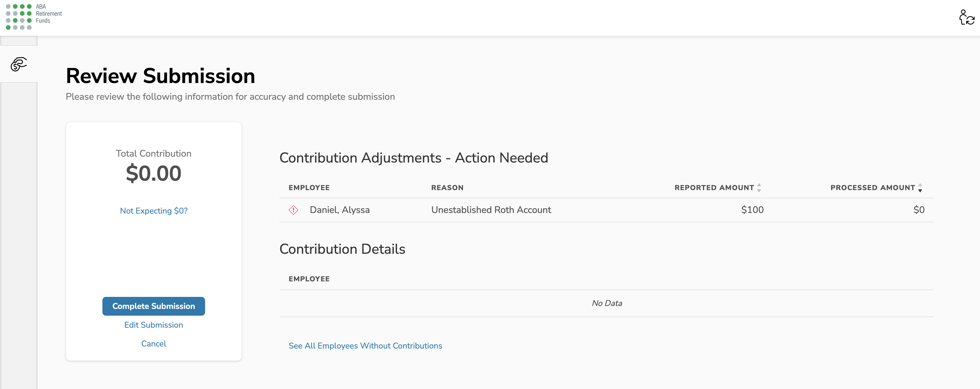Click the Employee column header in Adjustments table
Screen dimensions: 980x389
pos(309,187)
